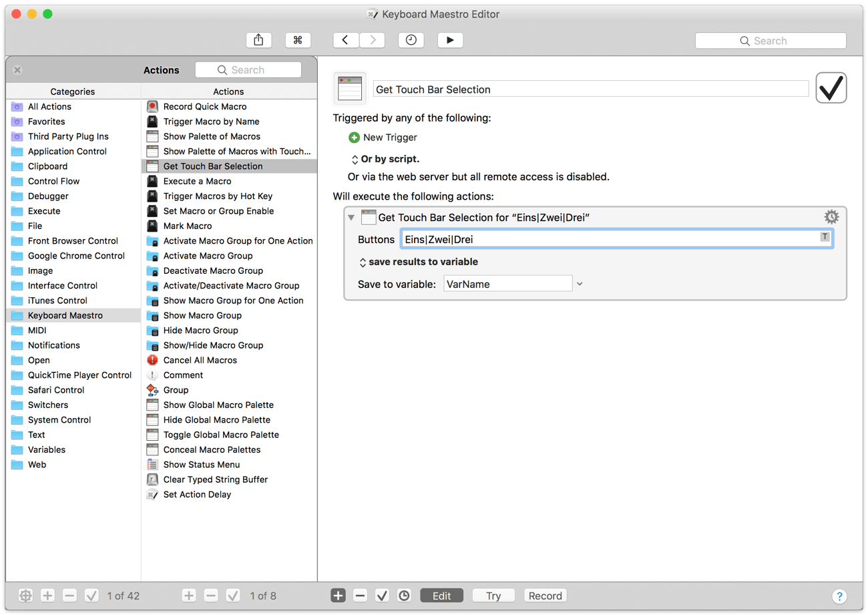This screenshot has width=868, height=615.
Task: Click the Share toolbar icon
Action: pyautogui.click(x=258, y=40)
